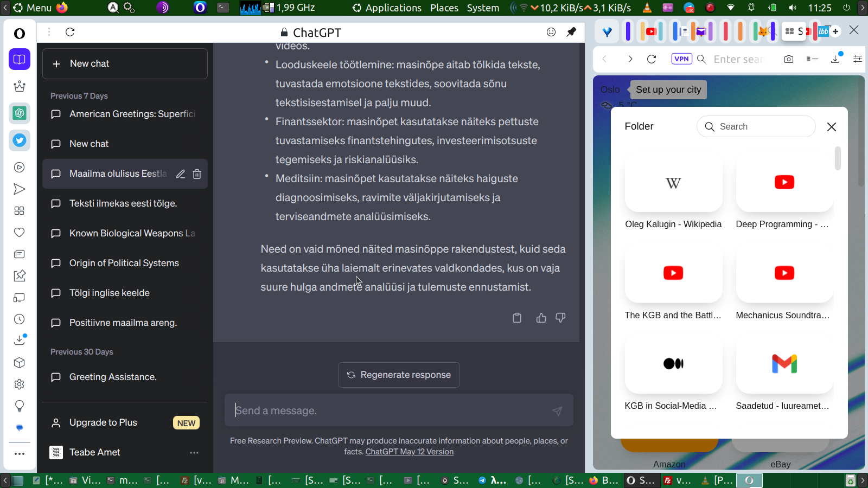Open the Deep Programming YouTube tile

(784, 191)
